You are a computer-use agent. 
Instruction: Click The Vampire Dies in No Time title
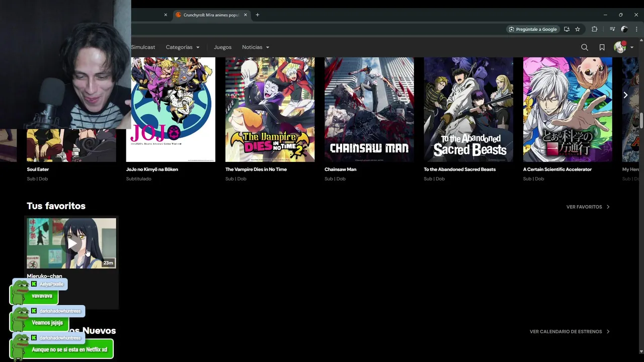pyautogui.click(x=256, y=169)
